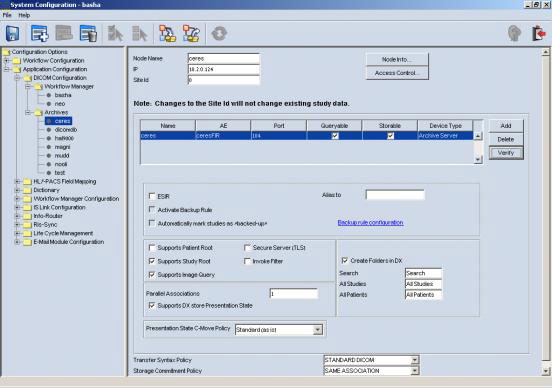Click the exit door icon
The height and width of the screenshot is (388, 552).
(539, 33)
